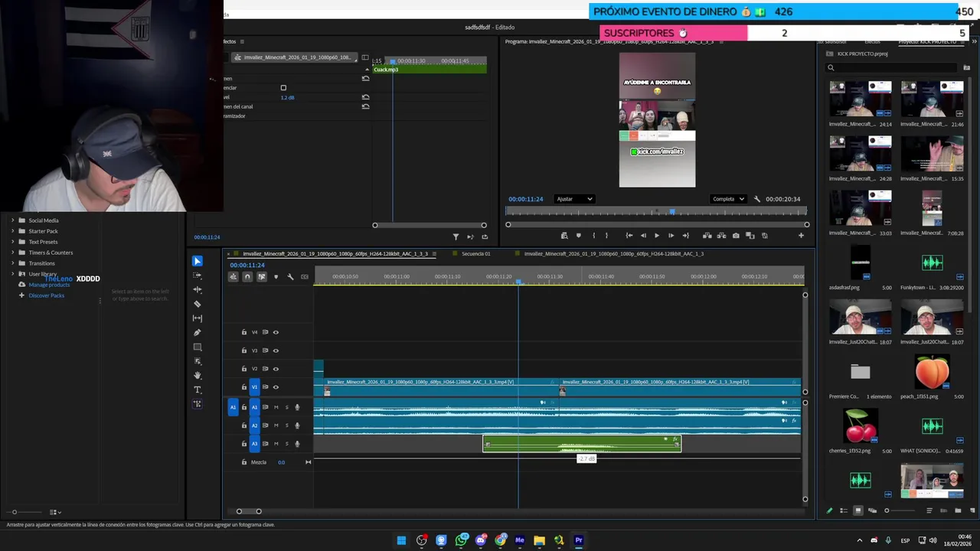This screenshot has height=551, width=980.
Task: Select the Hand tool
Action: 198,375
